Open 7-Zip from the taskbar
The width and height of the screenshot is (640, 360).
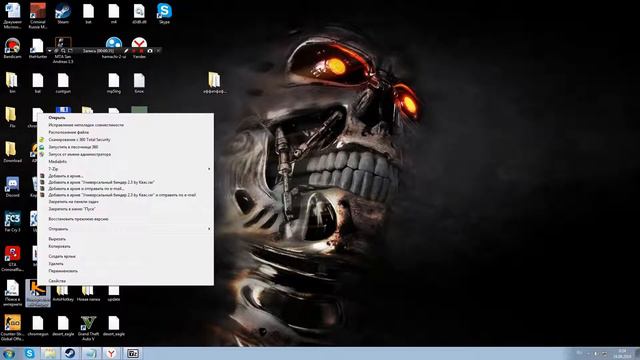133,353
